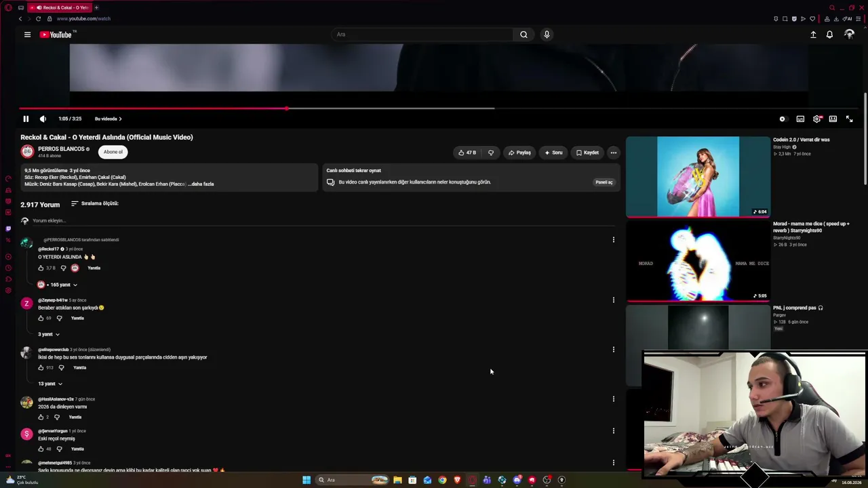The height and width of the screenshot is (488, 868).
Task: Open the PERROS BLANCOS channel name
Action: coord(61,149)
